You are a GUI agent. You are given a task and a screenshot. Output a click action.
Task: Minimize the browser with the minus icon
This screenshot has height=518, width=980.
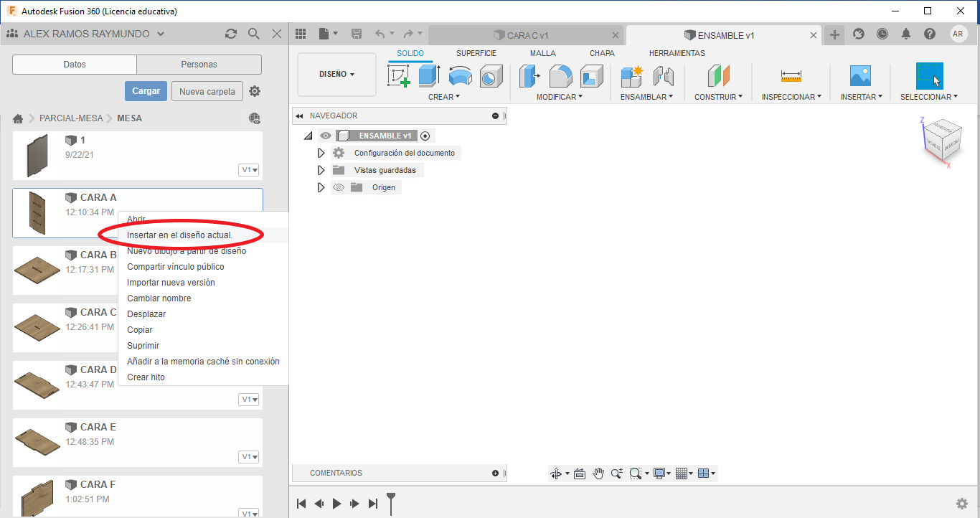coord(495,116)
